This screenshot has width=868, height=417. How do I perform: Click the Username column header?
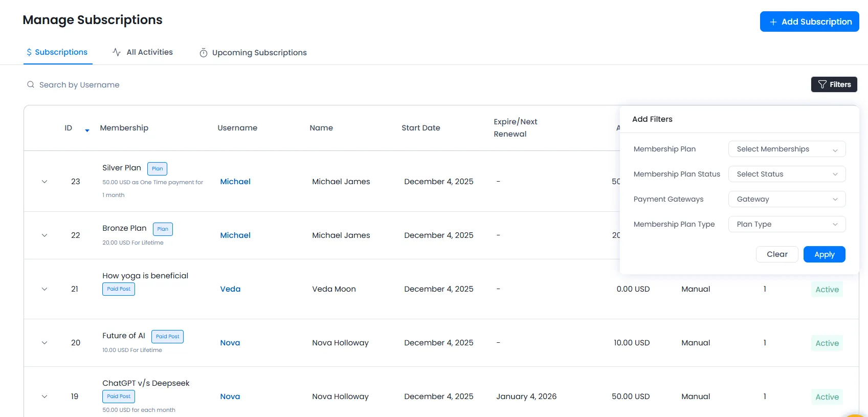237,128
